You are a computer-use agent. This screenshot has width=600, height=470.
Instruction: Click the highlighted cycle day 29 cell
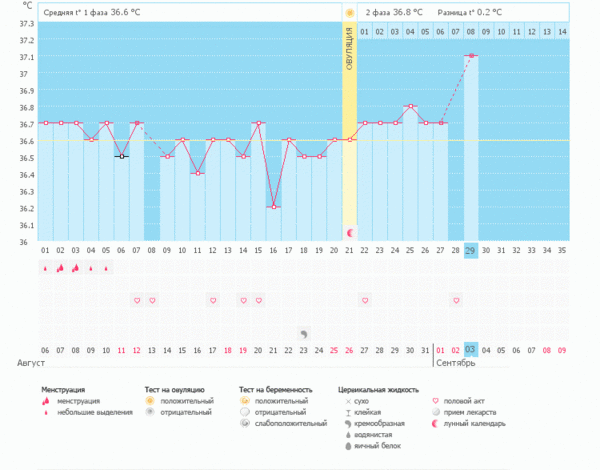471,249
